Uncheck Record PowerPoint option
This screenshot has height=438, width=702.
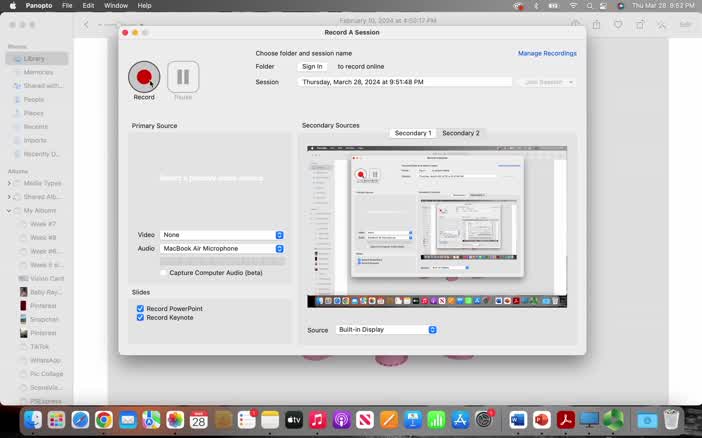140,309
